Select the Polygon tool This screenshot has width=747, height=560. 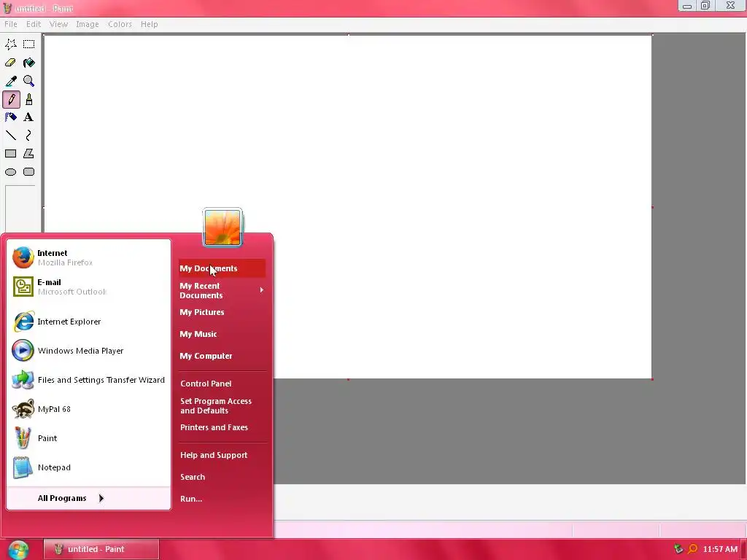[28, 154]
